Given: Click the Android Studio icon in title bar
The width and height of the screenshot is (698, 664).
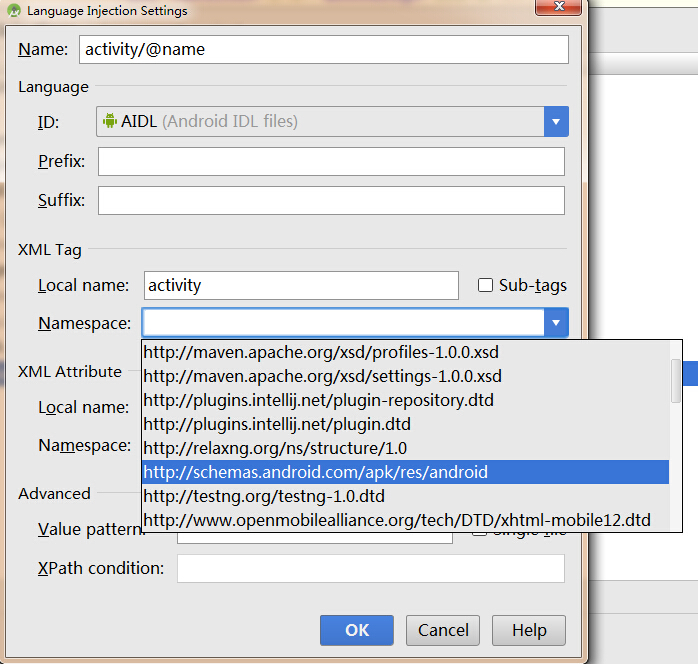Looking at the screenshot, I should pos(14,10).
